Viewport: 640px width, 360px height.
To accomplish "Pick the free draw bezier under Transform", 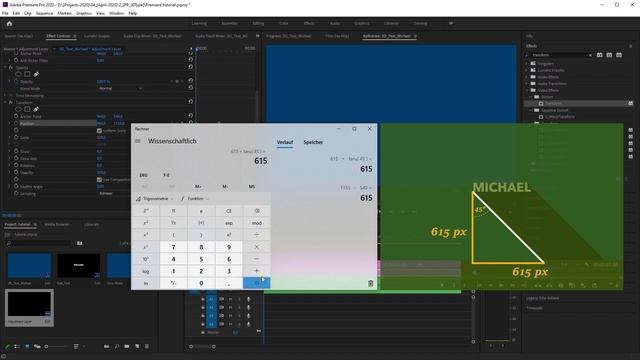I will click(x=36, y=109).
